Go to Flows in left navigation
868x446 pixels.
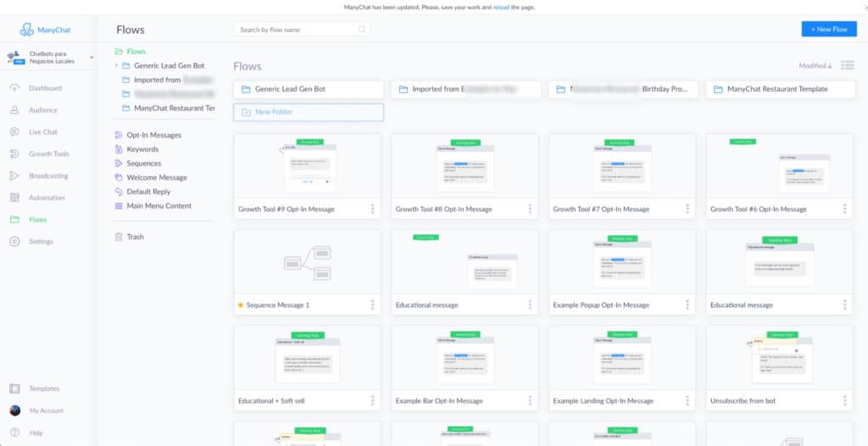(x=37, y=220)
